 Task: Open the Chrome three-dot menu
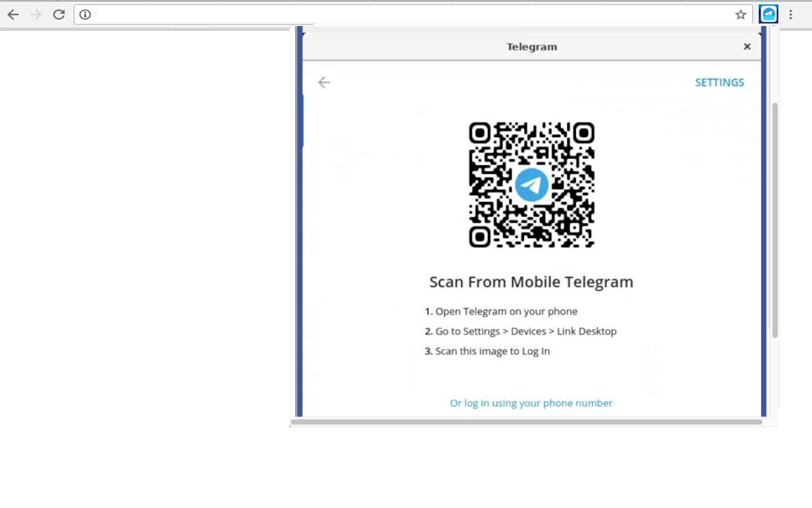point(790,15)
